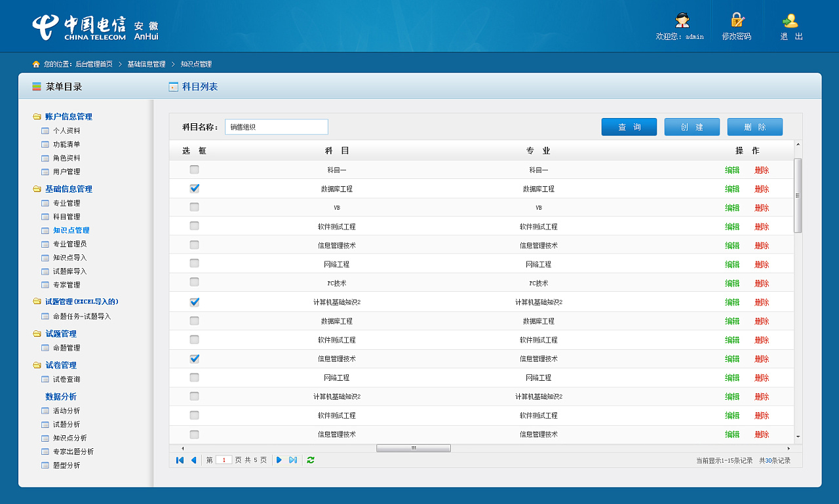Collapse the 账户信息管理 menu group
This screenshot has width=839, height=504.
[x=63, y=117]
